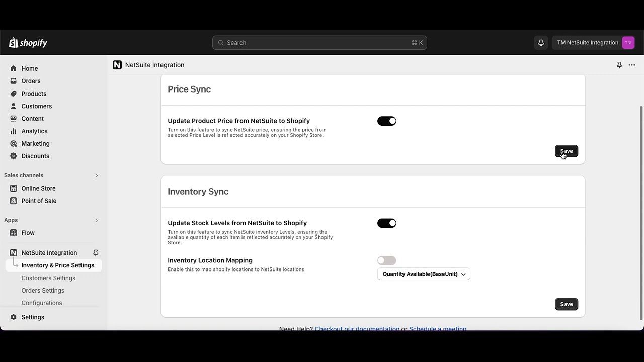Unpin NetSuite Integration from sidebar
644x362 pixels.
(96, 253)
